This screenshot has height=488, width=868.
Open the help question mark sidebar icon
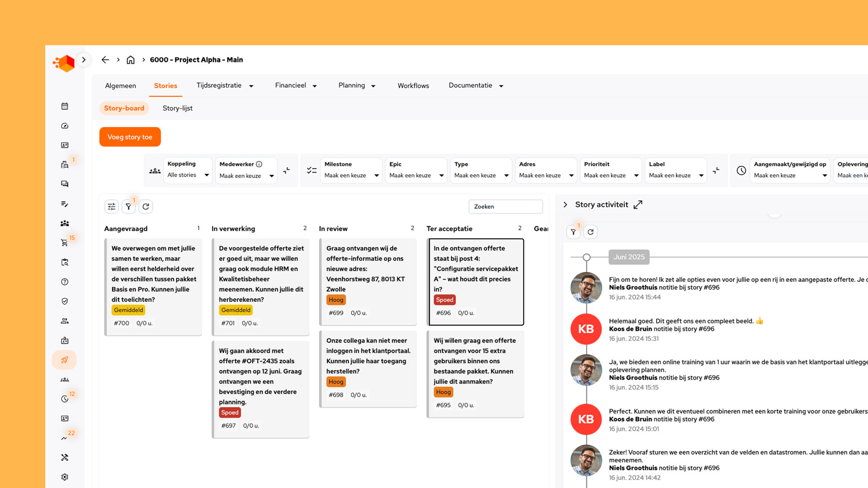pyautogui.click(x=65, y=281)
